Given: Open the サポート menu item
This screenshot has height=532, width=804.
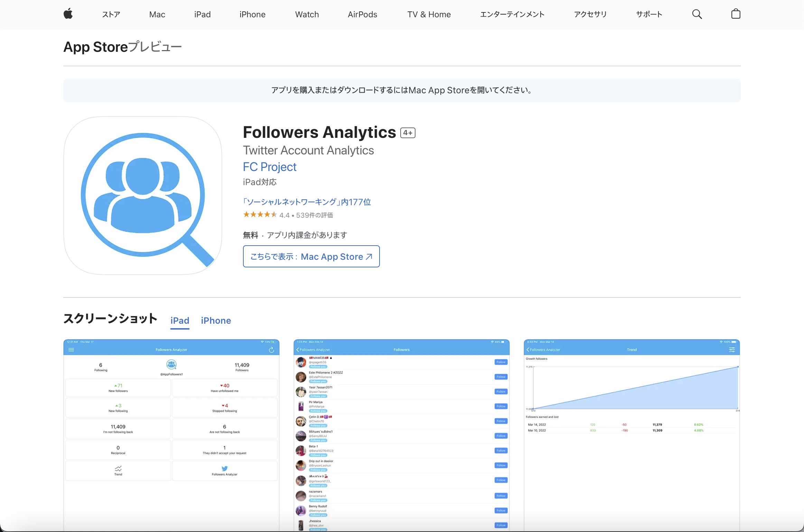Looking at the screenshot, I should (x=648, y=14).
